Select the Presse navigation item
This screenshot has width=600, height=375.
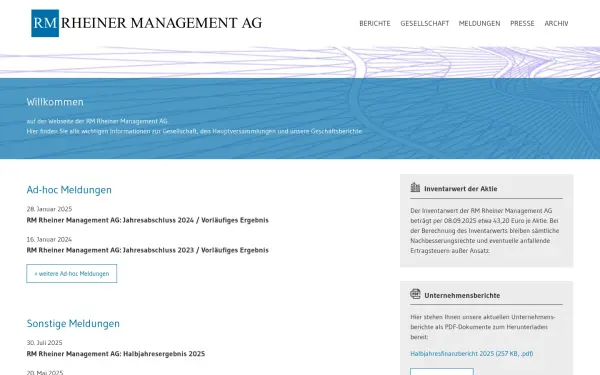pyautogui.click(x=522, y=23)
